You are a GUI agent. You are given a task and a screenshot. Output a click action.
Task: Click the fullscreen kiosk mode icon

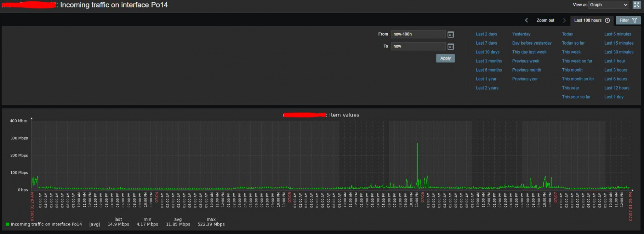[x=636, y=5]
